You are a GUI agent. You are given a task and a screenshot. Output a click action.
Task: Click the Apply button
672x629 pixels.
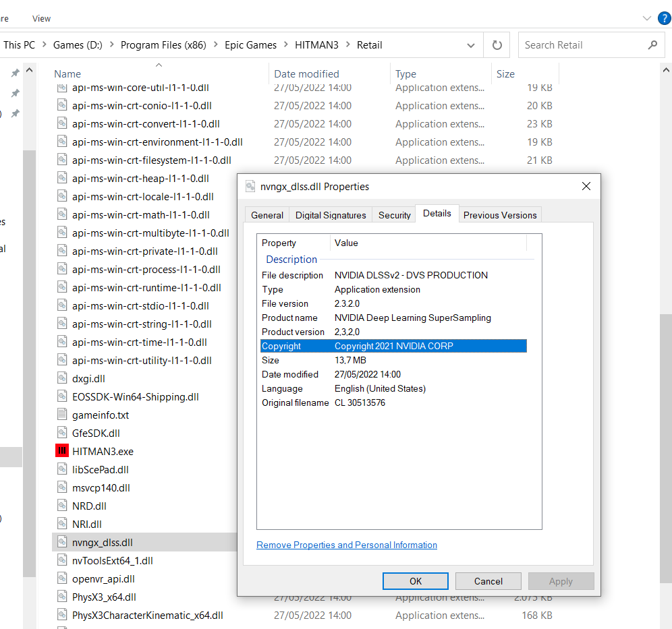561,581
